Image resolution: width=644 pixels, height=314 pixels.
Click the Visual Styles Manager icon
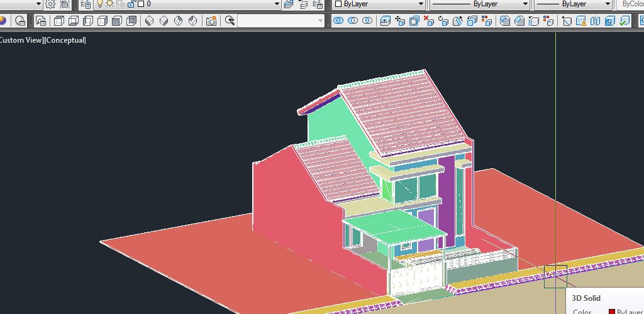(20, 21)
